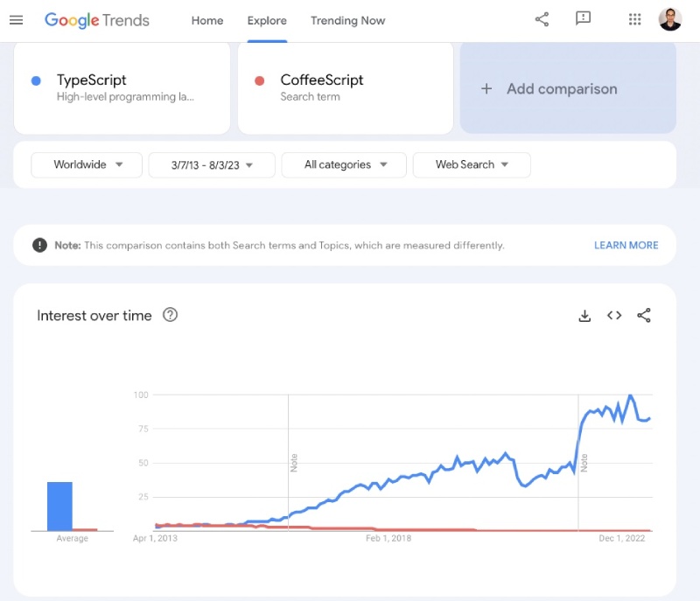
Task: Open the help tooltip for Interest over time
Action: (x=171, y=316)
